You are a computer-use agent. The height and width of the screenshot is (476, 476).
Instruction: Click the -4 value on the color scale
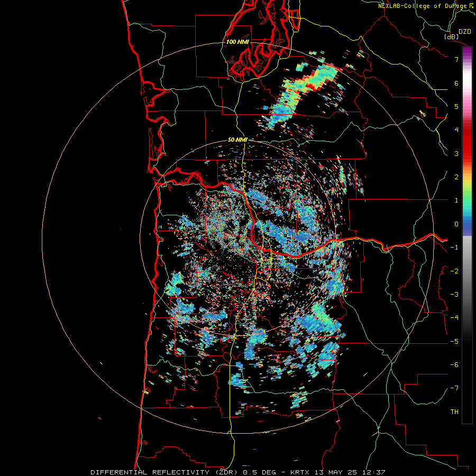pyautogui.click(x=454, y=318)
